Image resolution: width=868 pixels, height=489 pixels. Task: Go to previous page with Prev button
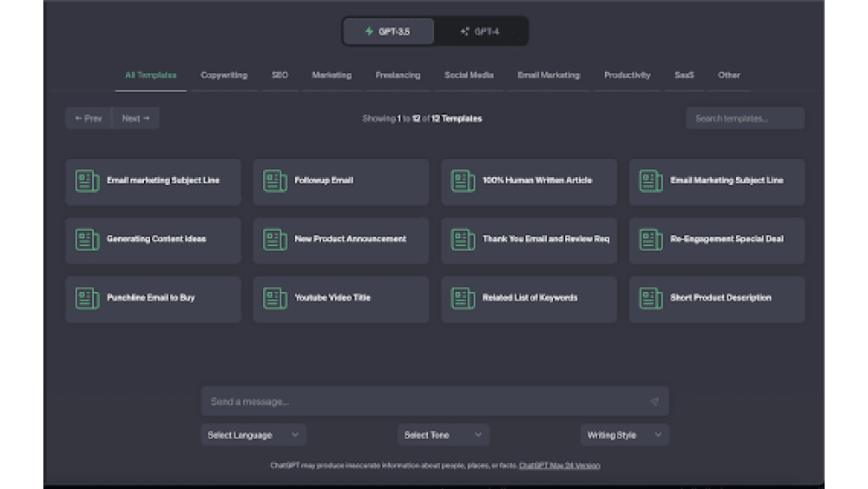click(89, 118)
